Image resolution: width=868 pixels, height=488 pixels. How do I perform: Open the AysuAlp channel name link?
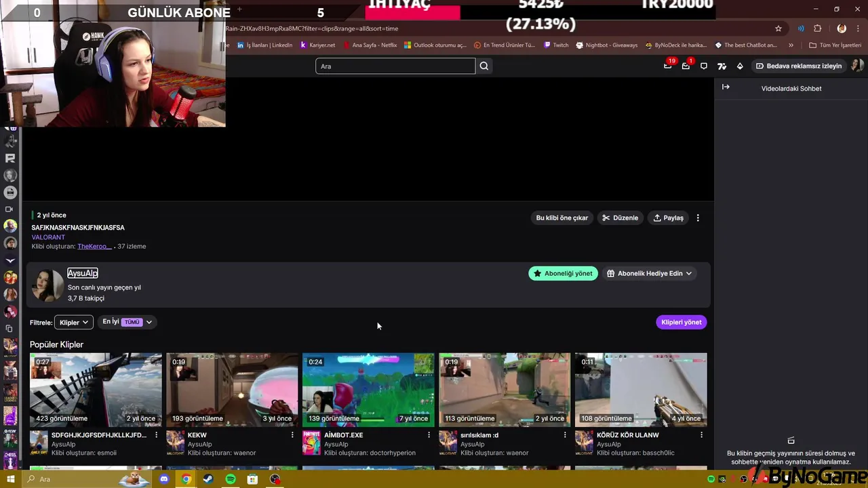83,273
